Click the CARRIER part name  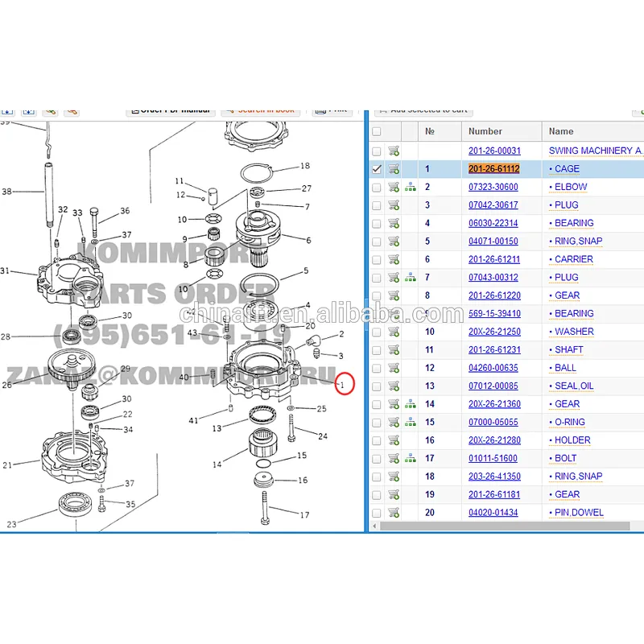tap(573, 259)
